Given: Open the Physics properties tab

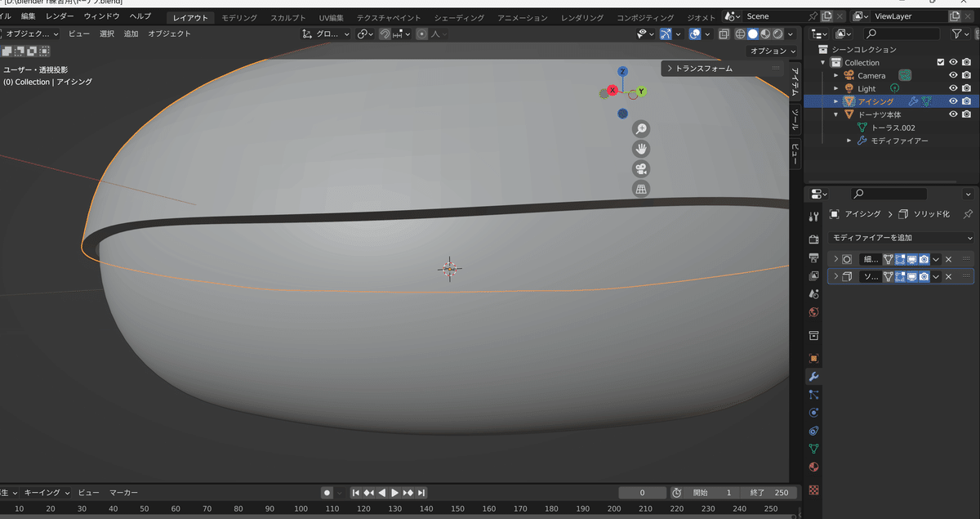Looking at the screenshot, I should coord(813,412).
